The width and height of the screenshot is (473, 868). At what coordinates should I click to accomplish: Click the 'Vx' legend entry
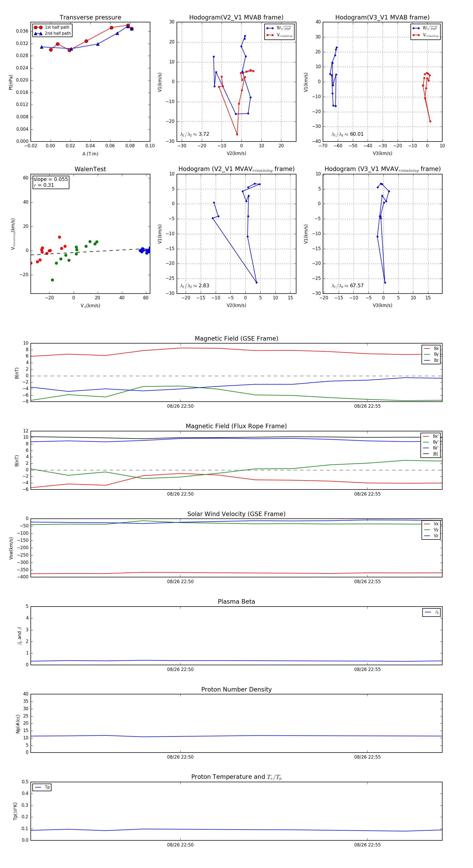(x=431, y=524)
